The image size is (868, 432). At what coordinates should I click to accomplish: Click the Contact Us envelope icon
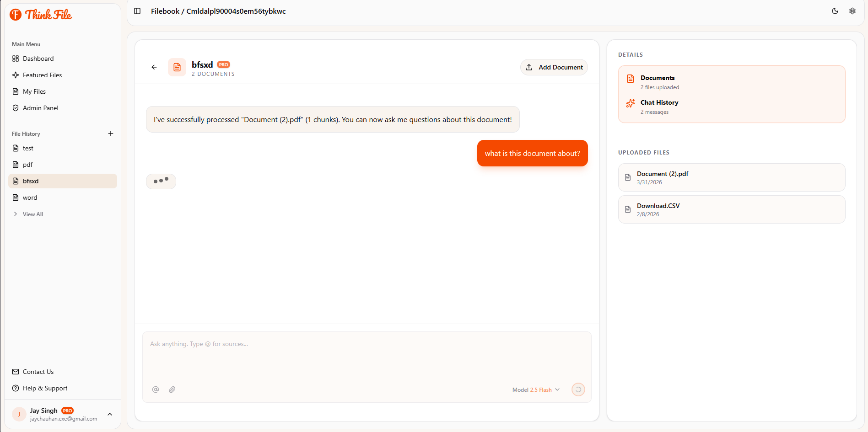point(16,372)
